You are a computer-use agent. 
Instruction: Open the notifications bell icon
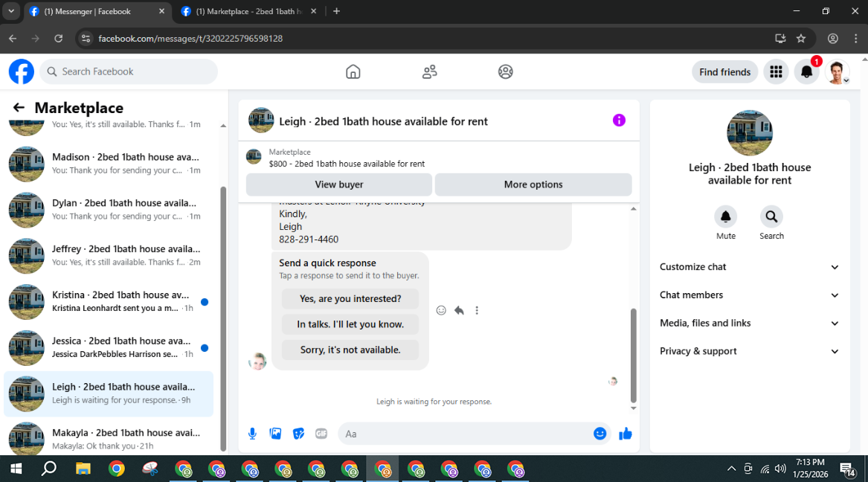806,72
